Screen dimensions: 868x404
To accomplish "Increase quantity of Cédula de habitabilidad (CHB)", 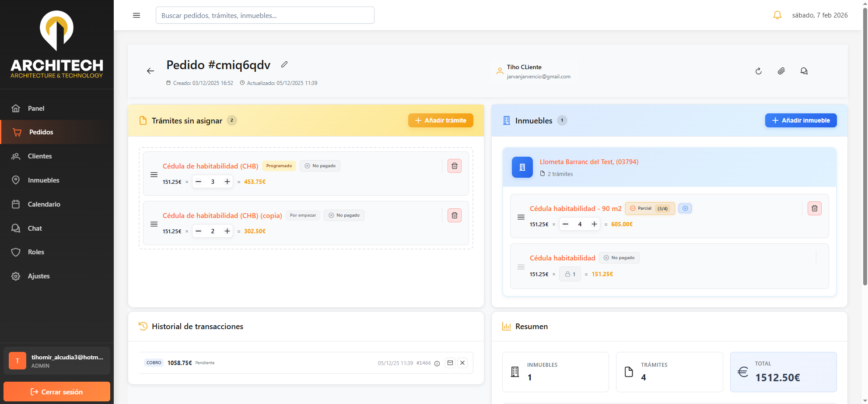I will [227, 182].
